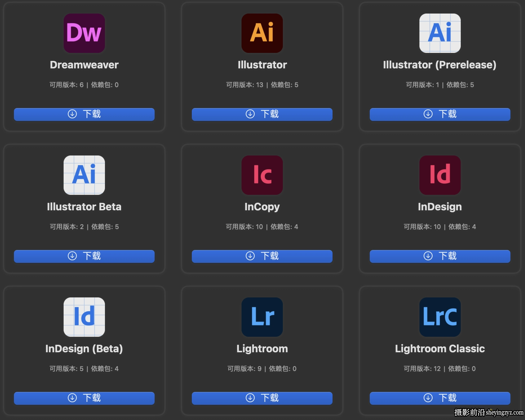Click the Lightroom Classic LrC app icon
Screen dimensions: 525x420
440,317
